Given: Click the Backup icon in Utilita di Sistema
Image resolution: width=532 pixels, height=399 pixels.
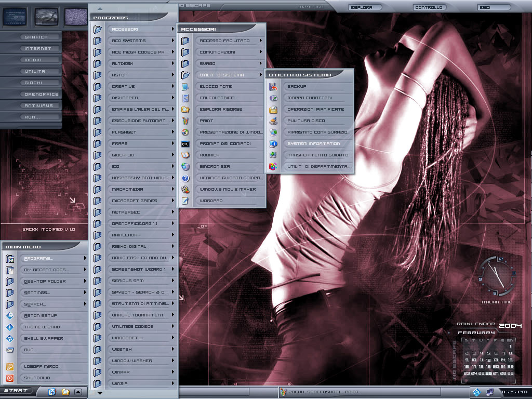Looking at the screenshot, I should (273, 87).
